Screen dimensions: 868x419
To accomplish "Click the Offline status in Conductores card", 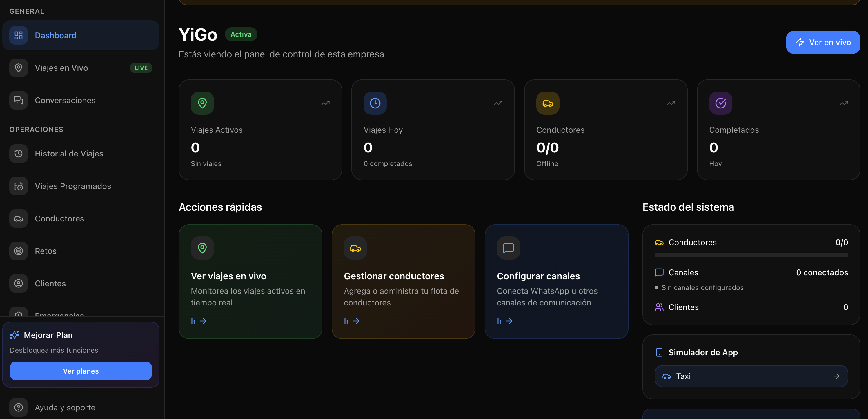I will click(x=547, y=164).
